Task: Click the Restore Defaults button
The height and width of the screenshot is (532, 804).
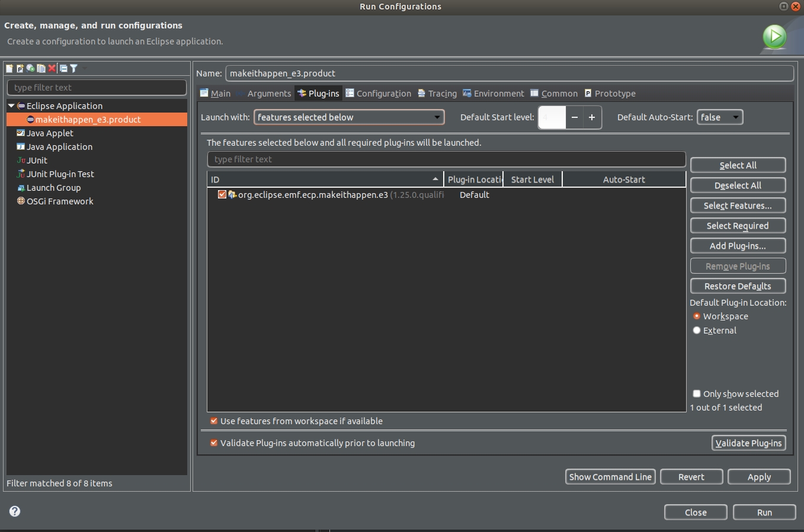Action: [x=738, y=286]
